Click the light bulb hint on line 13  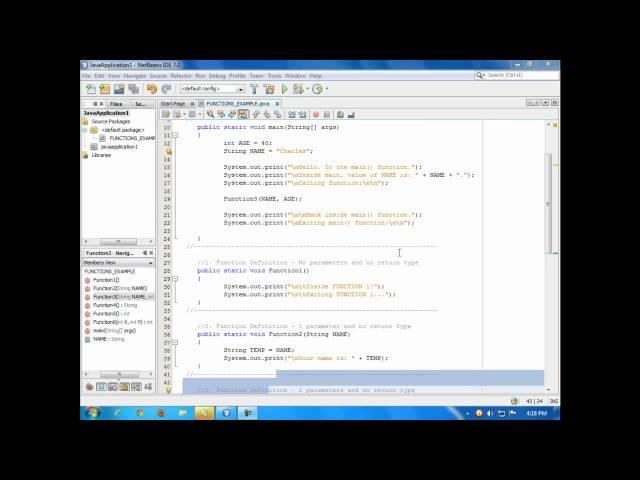[169, 151]
